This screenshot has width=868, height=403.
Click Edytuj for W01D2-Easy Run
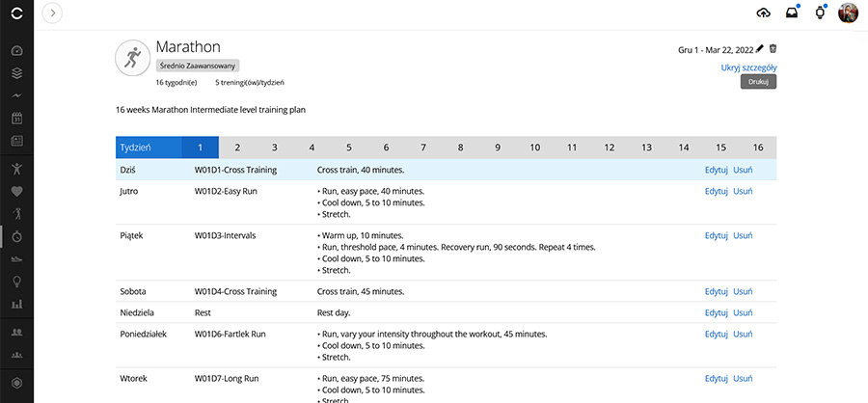pyautogui.click(x=716, y=191)
